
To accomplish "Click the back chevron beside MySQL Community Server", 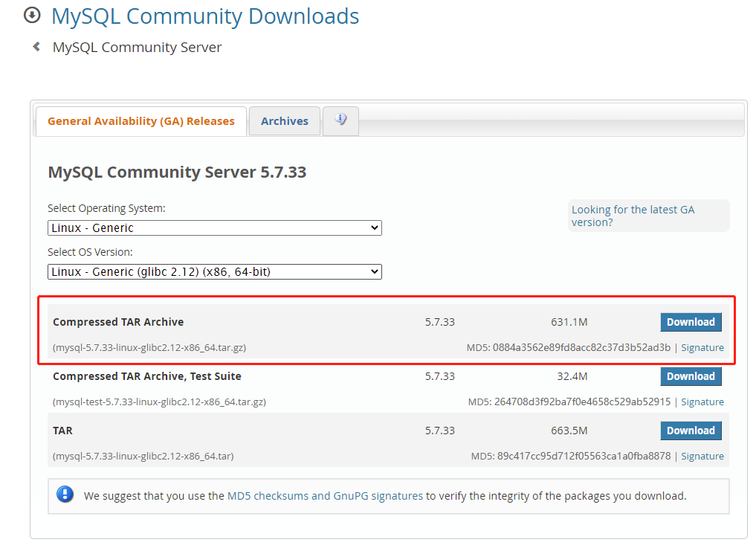I will click(x=36, y=47).
